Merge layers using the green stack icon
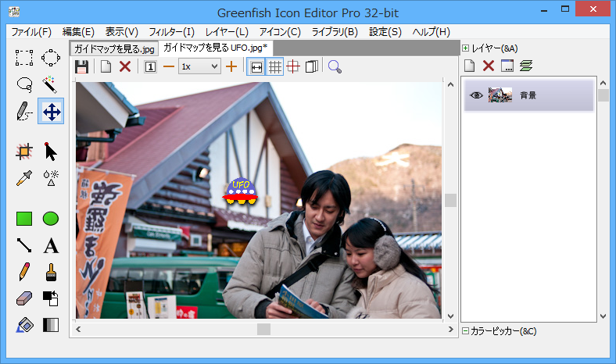 click(x=526, y=66)
